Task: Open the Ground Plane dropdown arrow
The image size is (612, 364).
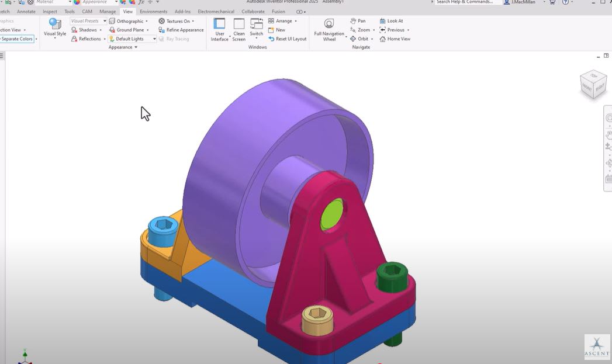Action: [x=147, y=30]
